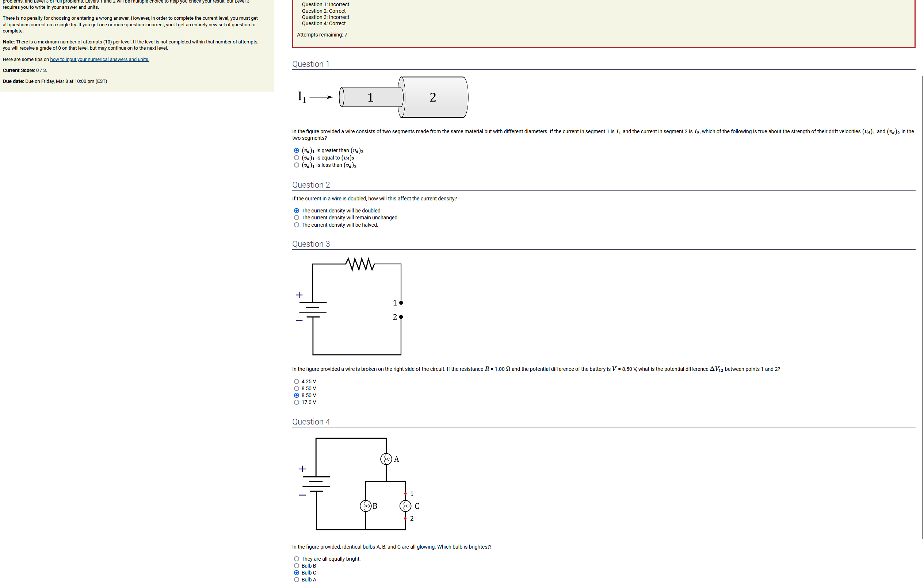The height and width of the screenshot is (584, 924).
Task: Select 'They are all equally bright'
Action: (296, 559)
